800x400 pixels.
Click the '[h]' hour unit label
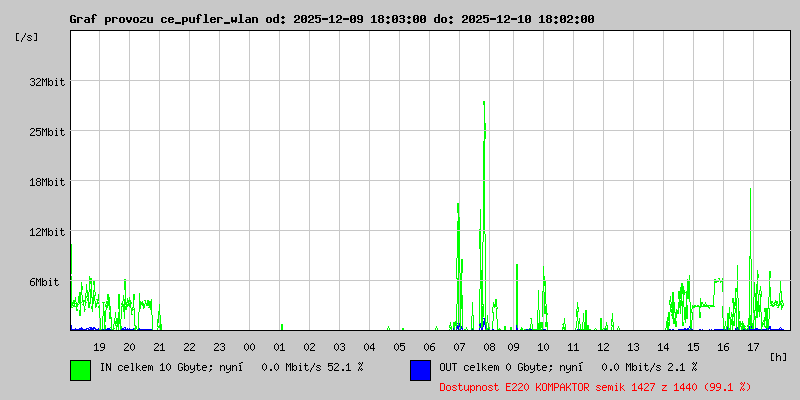tap(779, 357)
